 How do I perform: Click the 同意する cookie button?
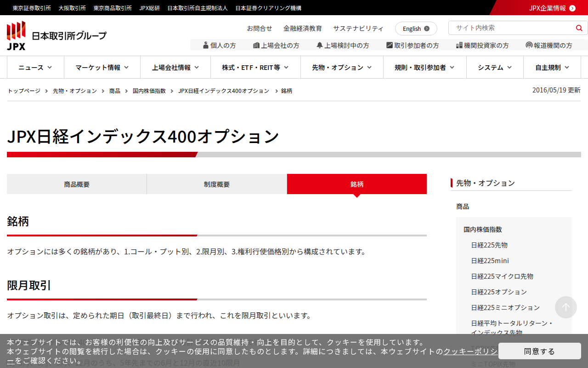540,351
